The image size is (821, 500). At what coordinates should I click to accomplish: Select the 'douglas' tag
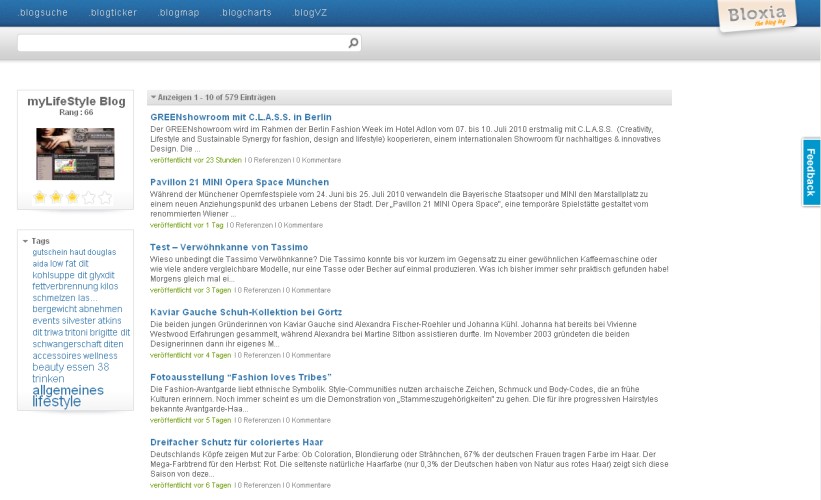click(x=102, y=252)
